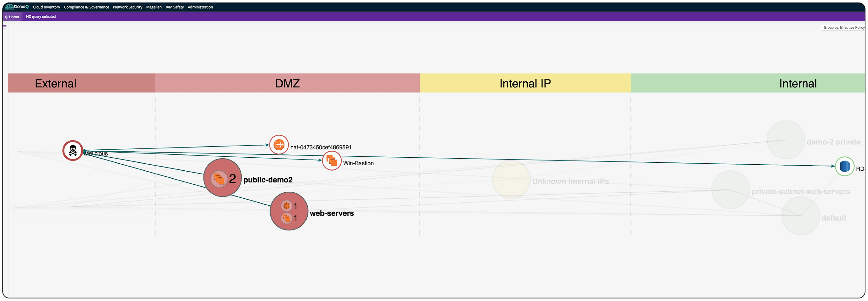
Task: Click the NAT gateway node icon
Action: [x=279, y=145]
